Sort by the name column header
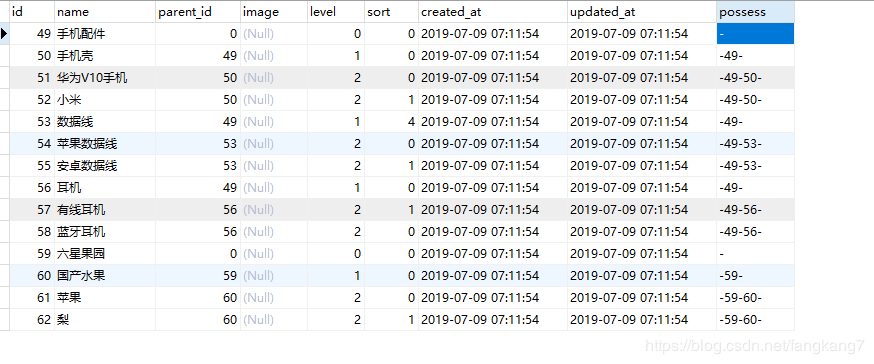 point(105,12)
